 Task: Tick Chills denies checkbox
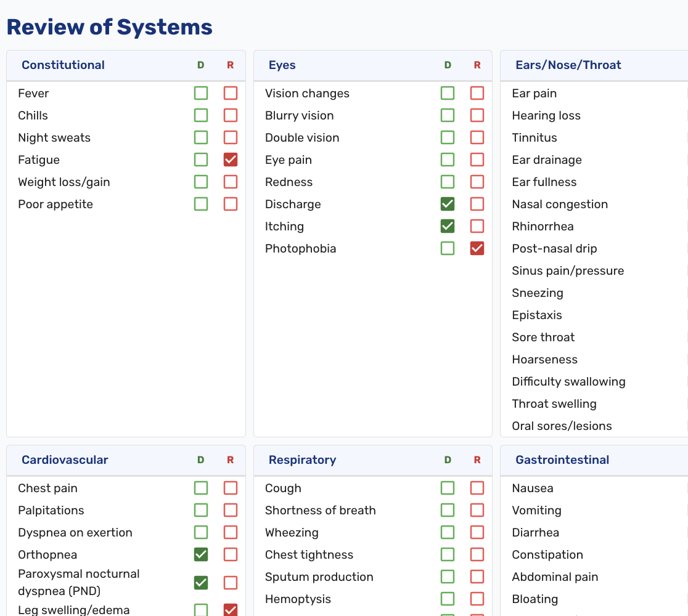pos(201,115)
